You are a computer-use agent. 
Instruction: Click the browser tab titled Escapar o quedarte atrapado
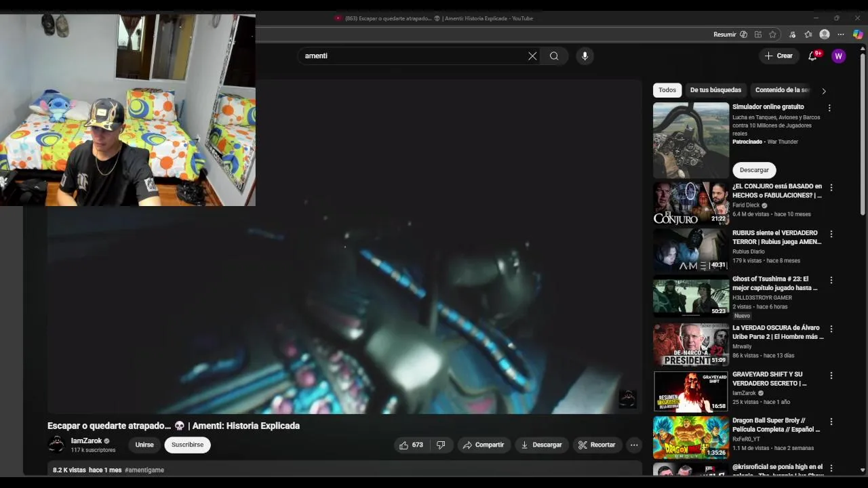[x=434, y=18]
